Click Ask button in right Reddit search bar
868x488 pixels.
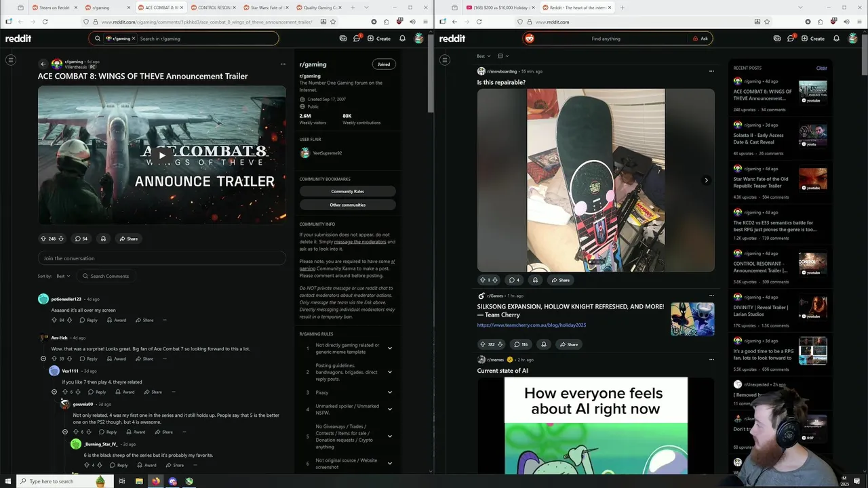click(x=700, y=39)
